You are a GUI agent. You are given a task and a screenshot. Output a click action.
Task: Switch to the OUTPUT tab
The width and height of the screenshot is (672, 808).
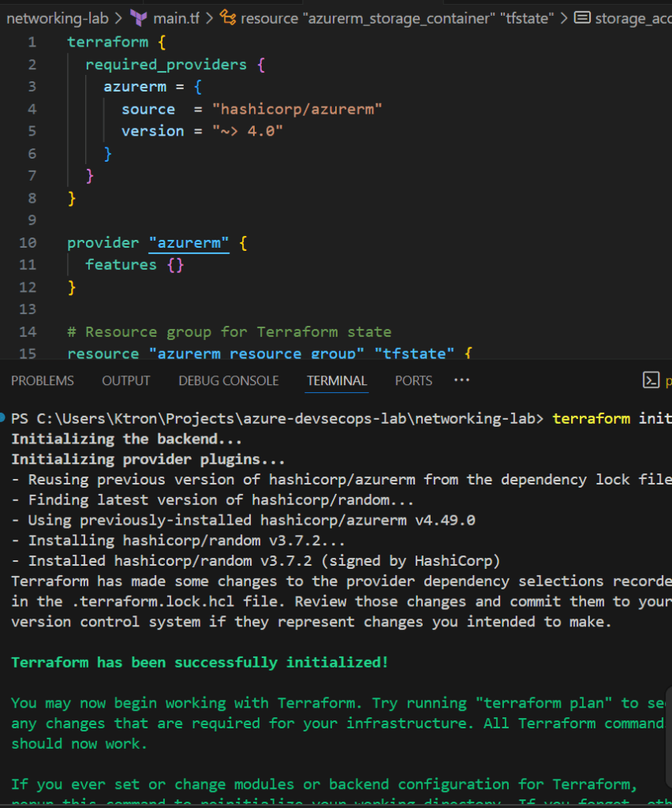[125, 380]
